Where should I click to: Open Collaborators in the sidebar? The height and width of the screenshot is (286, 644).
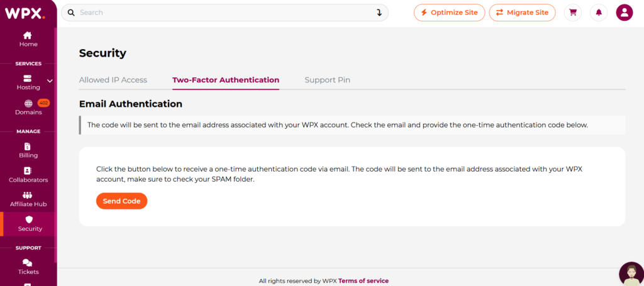pos(28,175)
